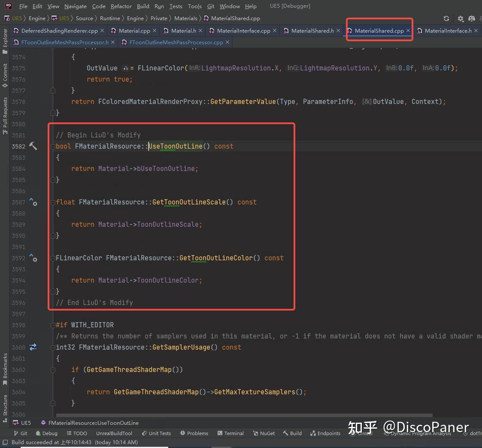The height and width of the screenshot is (448, 482).
Task: Open the settings gear in the top toolbar
Action: click(x=461, y=18)
